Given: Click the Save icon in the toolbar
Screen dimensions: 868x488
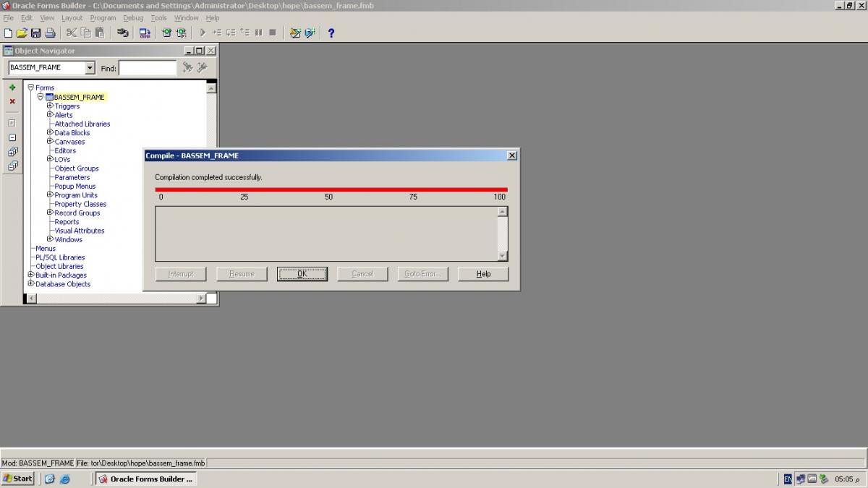Looking at the screenshot, I should tap(35, 33).
